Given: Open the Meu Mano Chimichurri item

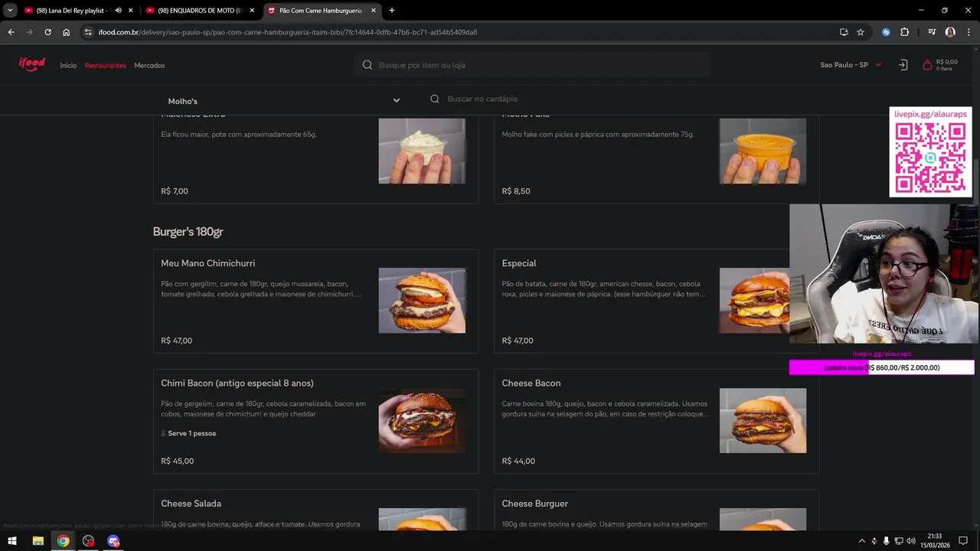Looking at the screenshot, I should coord(315,301).
